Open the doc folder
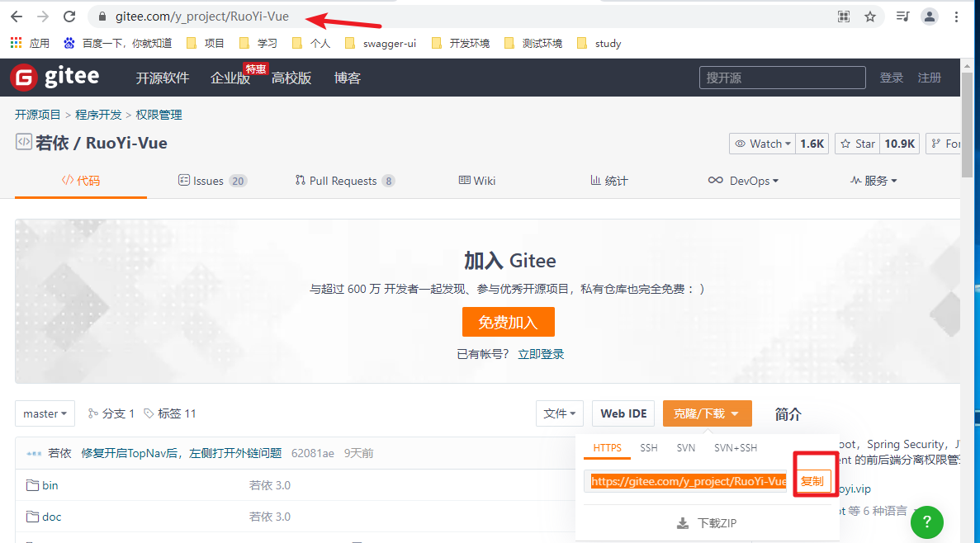This screenshot has height=543, width=980. 52,517
